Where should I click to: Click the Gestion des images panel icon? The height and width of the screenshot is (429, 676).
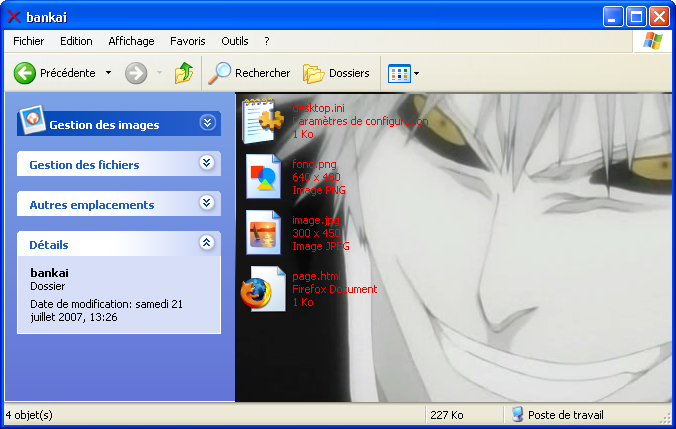click(x=32, y=122)
